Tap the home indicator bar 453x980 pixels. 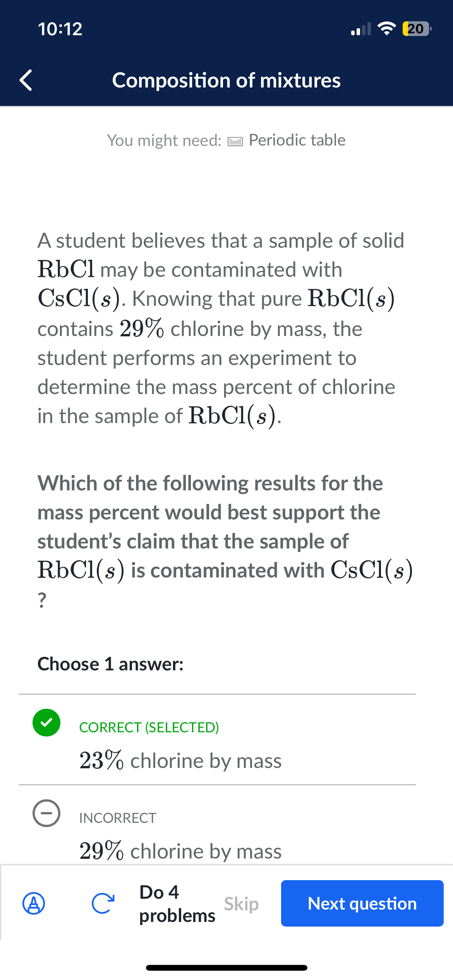tap(226, 968)
